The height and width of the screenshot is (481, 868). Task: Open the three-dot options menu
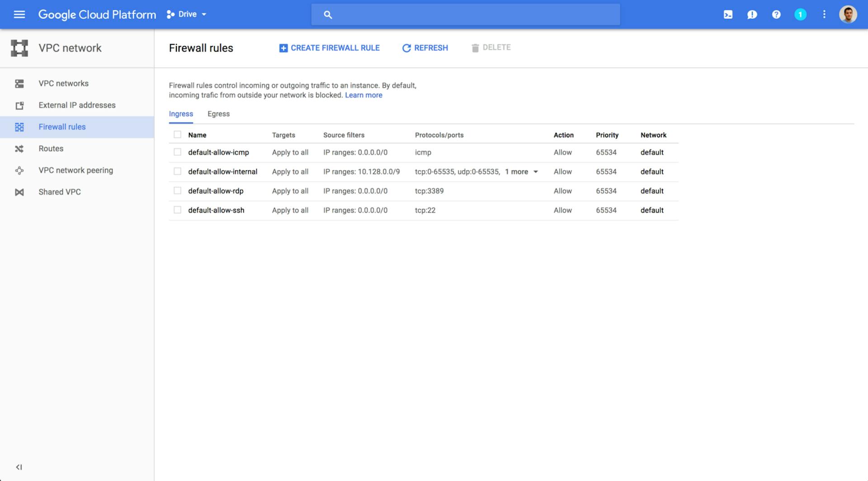824,14
